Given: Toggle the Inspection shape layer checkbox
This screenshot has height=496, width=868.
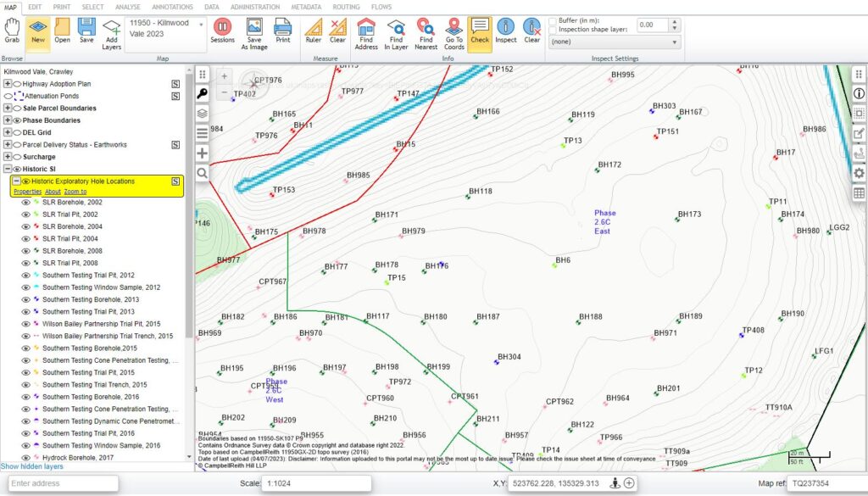Looking at the screenshot, I should (553, 30).
